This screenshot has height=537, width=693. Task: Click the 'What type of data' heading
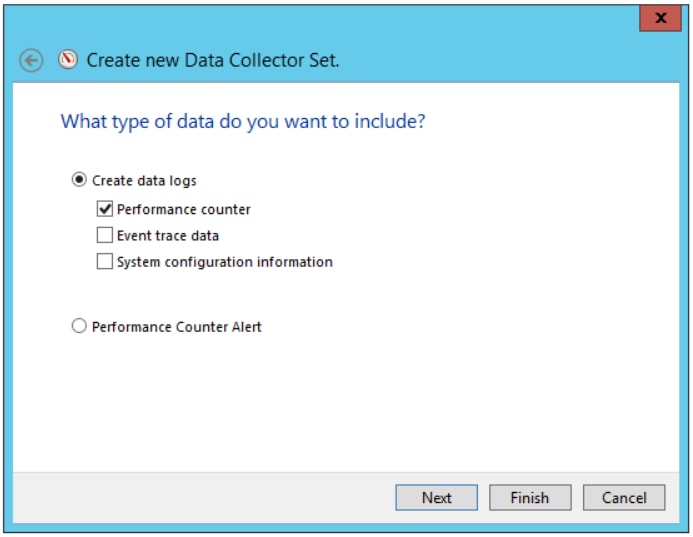243,121
